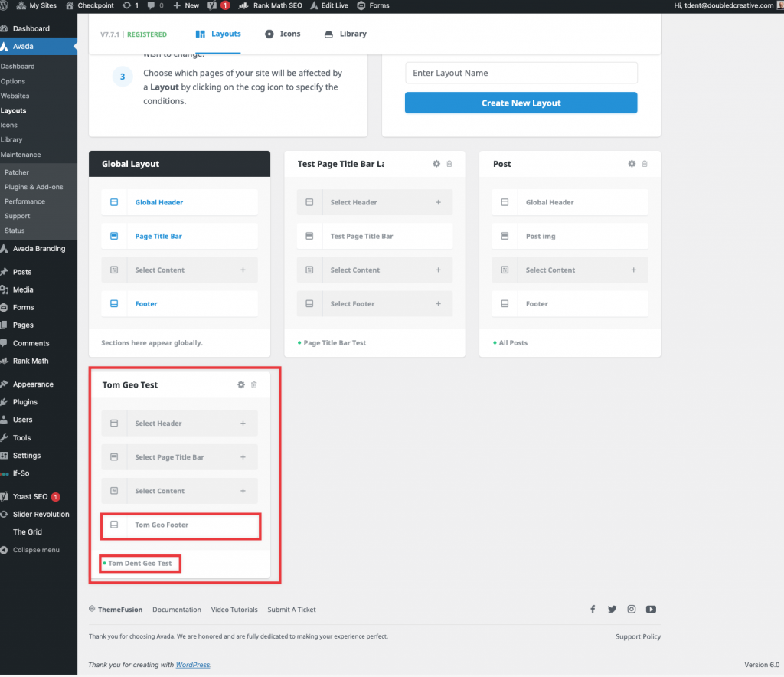Viewport: 784px width, 677px height.
Task: Click plus on Select Footer slot
Action: click(x=439, y=304)
